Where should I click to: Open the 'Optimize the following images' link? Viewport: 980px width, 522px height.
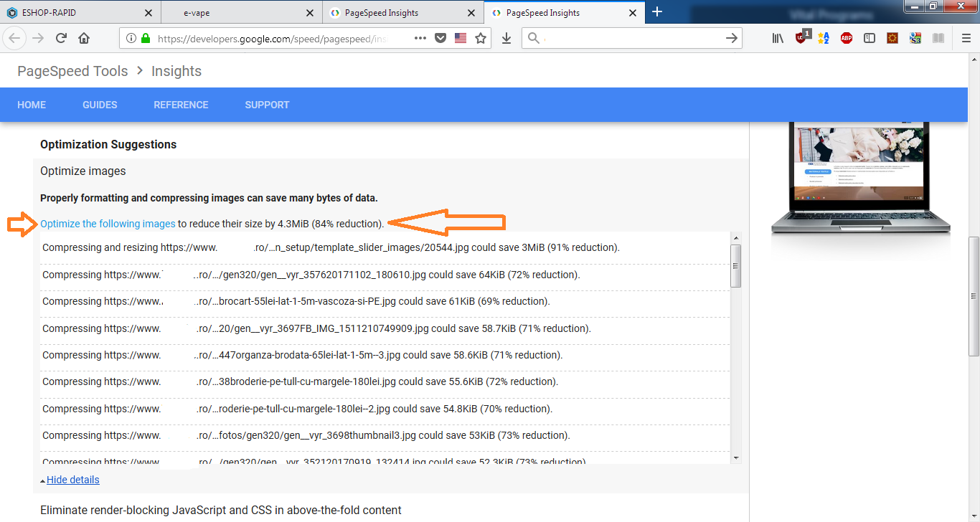click(108, 224)
